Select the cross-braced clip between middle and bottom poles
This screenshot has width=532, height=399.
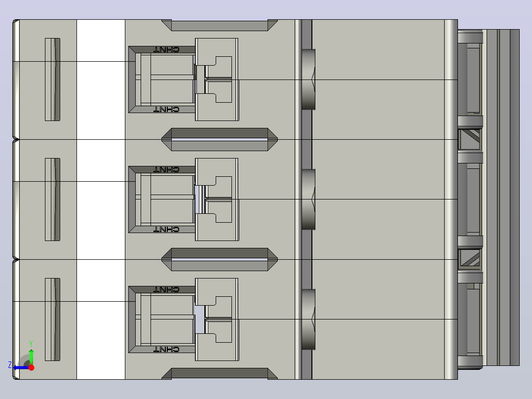coord(469,259)
